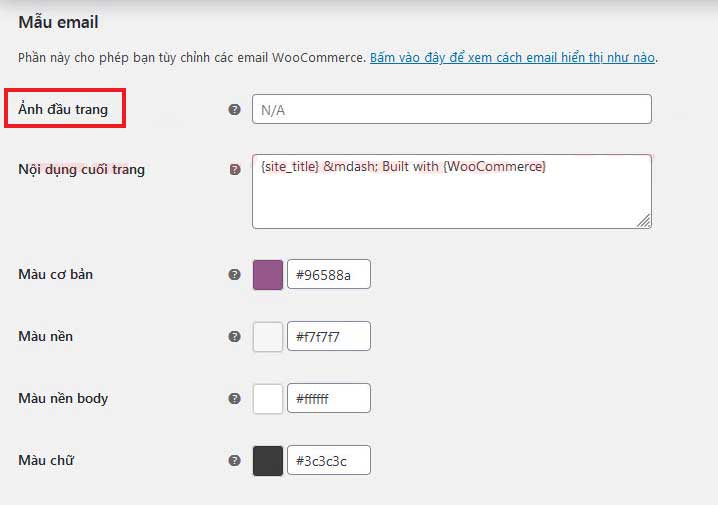
Task: Click into the #3c3c3c hex field
Action: point(329,460)
